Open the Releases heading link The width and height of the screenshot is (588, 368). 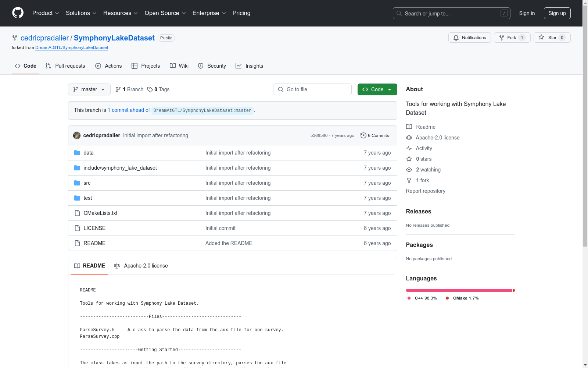click(419, 211)
